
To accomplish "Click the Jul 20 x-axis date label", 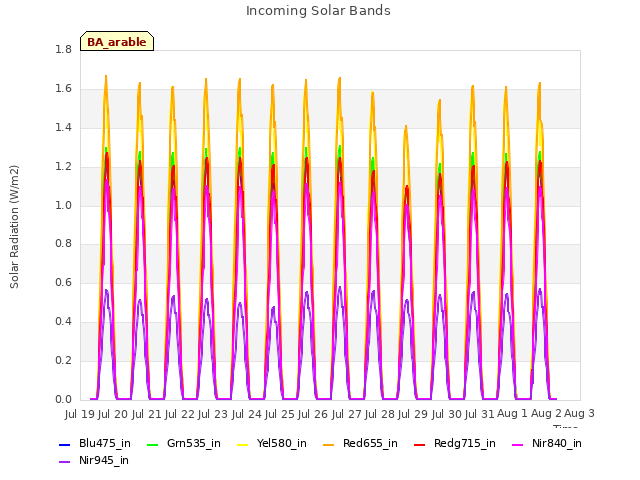I will click(x=113, y=414).
